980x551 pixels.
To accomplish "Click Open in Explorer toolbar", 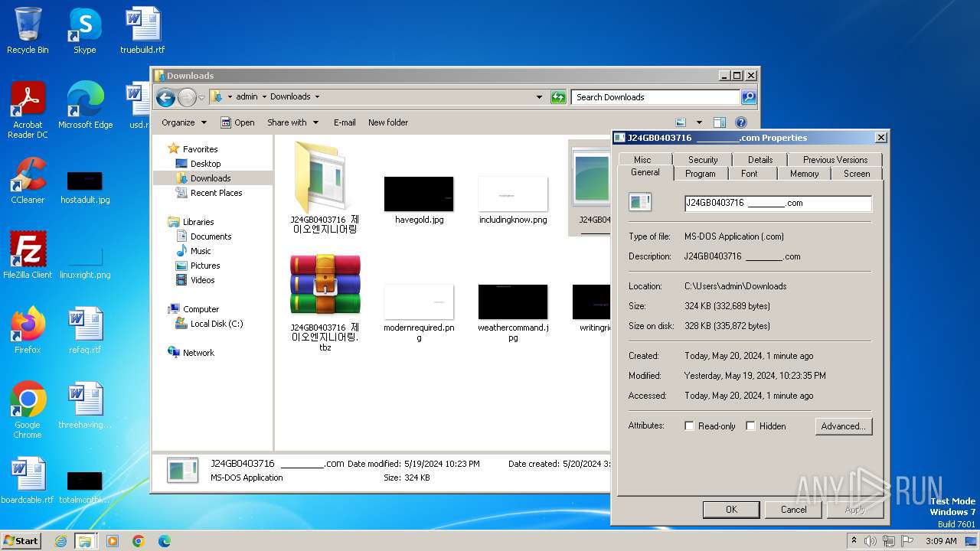I will pyautogui.click(x=237, y=122).
